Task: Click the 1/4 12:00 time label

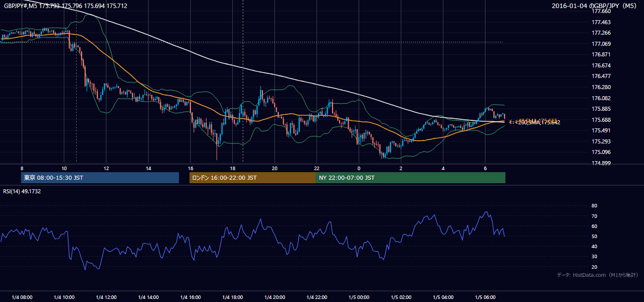Action: 106,297
